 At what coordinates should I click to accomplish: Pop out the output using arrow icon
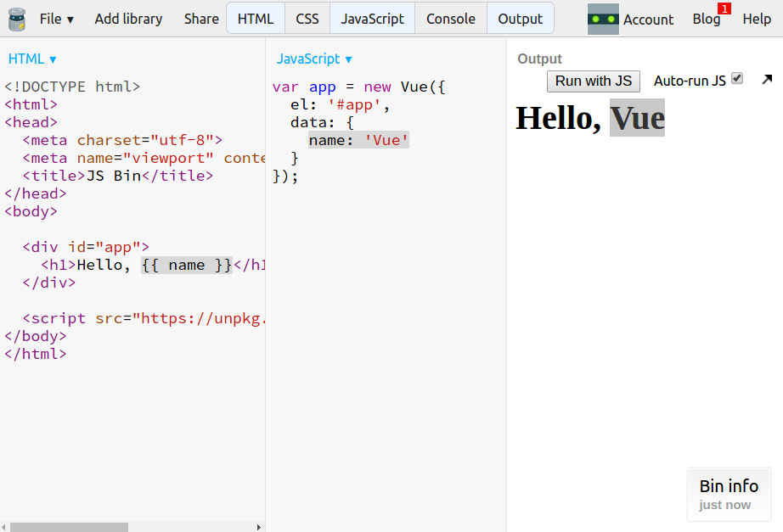pyautogui.click(x=767, y=80)
